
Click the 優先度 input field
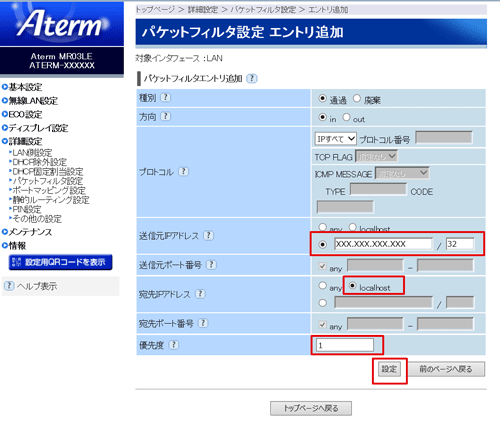coord(345,345)
